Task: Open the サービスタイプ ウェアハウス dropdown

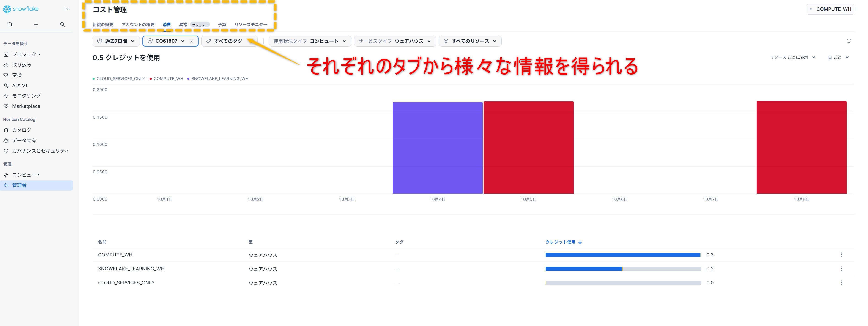Action: click(x=394, y=41)
